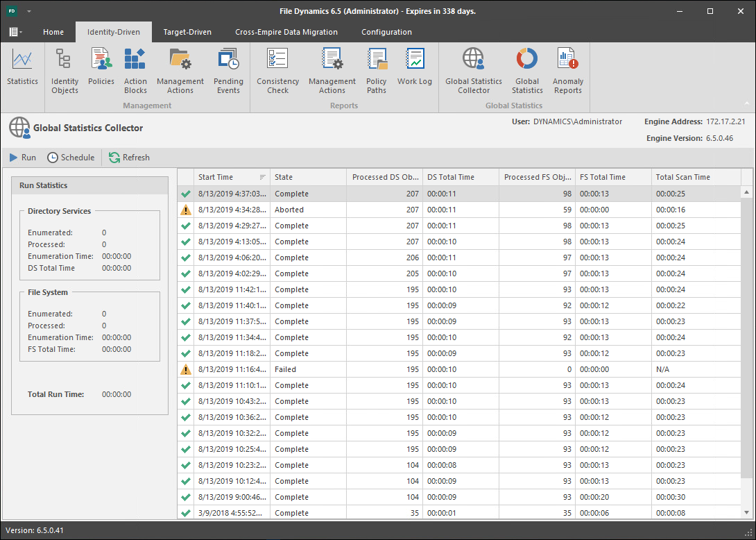Open Policies in the Management group
Viewport: 756px width, 540px height.
pyautogui.click(x=101, y=69)
